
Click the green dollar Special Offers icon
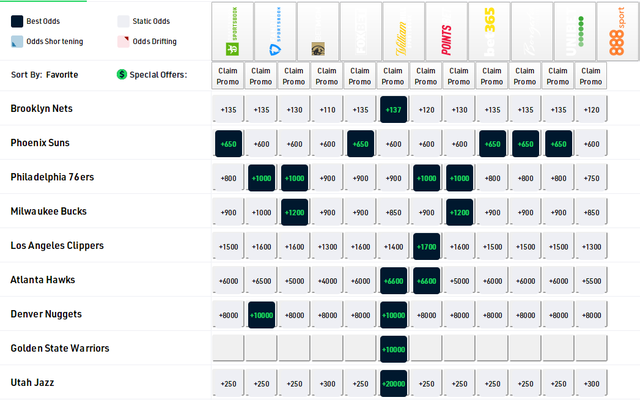click(122, 74)
